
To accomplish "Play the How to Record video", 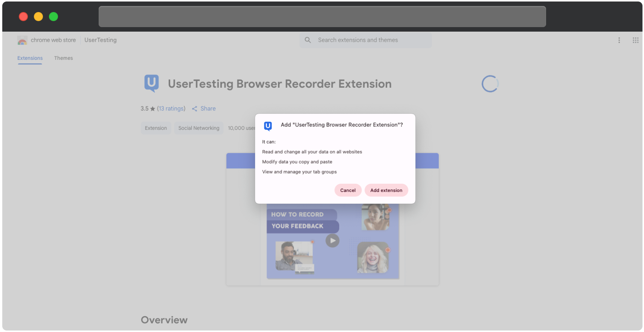I will pos(332,241).
